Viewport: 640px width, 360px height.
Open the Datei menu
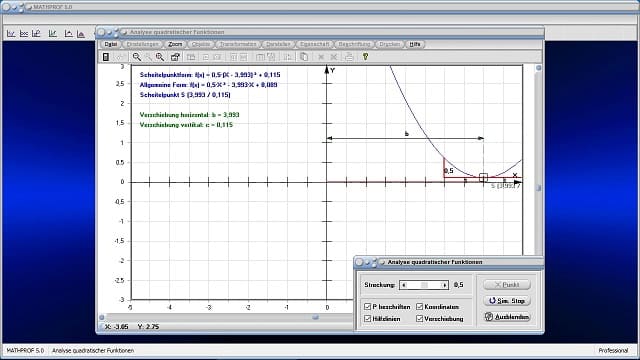[x=110, y=44]
